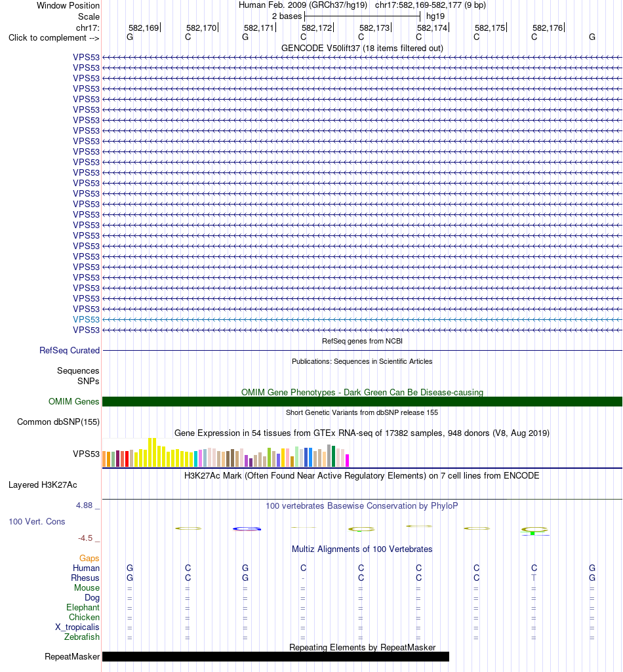Screen dimensions: 623x672
Task: Click the VPS53 label beside GTEx chart
Action: (86, 454)
